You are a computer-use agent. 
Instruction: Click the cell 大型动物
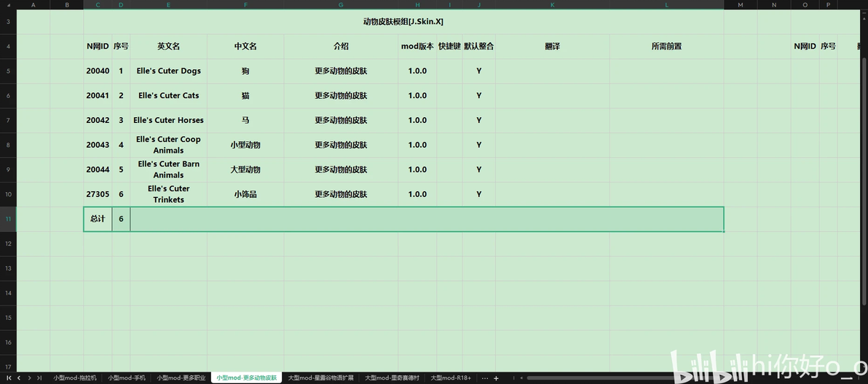[245, 169]
